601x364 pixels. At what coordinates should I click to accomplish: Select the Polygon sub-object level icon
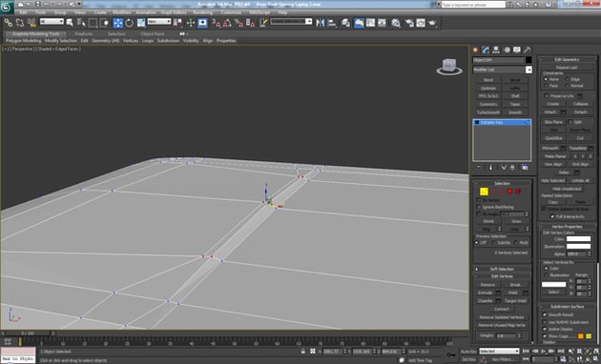(509, 192)
